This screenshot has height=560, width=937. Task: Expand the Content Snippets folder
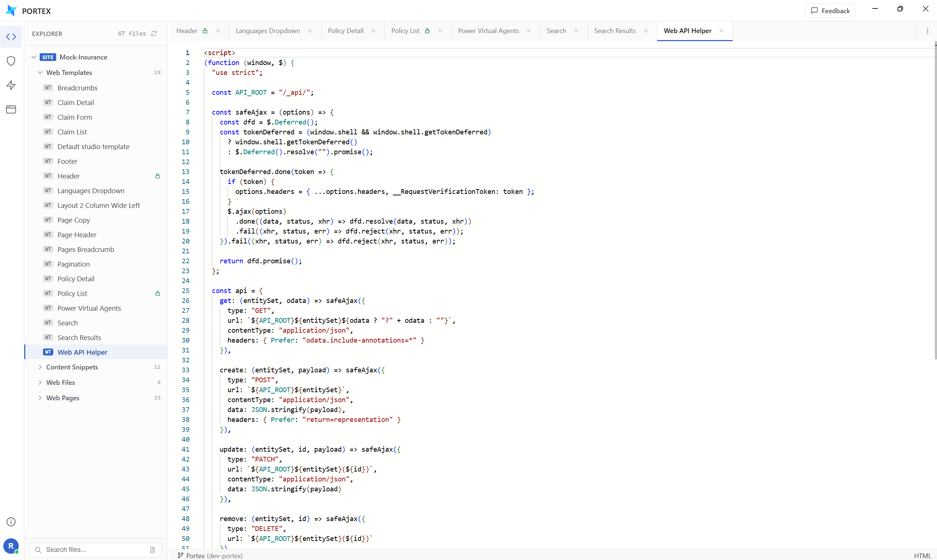pyautogui.click(x=40, y=367)
